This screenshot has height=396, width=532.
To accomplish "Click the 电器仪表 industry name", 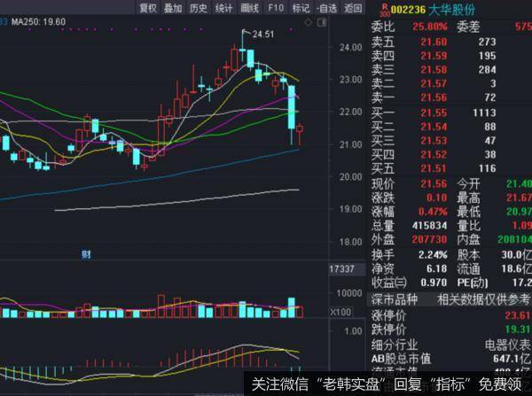I will 507,346.
